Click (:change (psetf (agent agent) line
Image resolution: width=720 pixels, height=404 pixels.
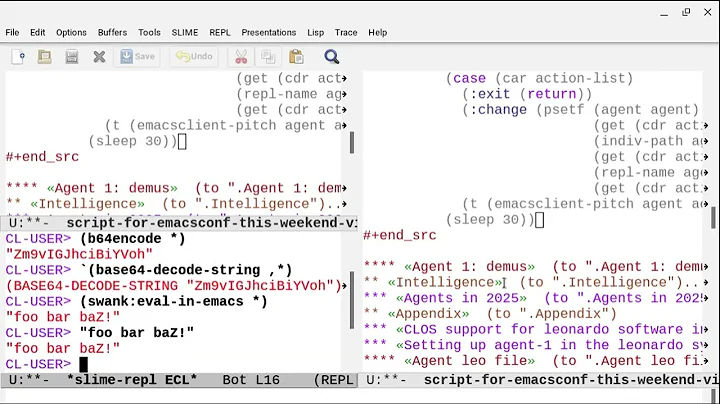[x=580, y=110]
